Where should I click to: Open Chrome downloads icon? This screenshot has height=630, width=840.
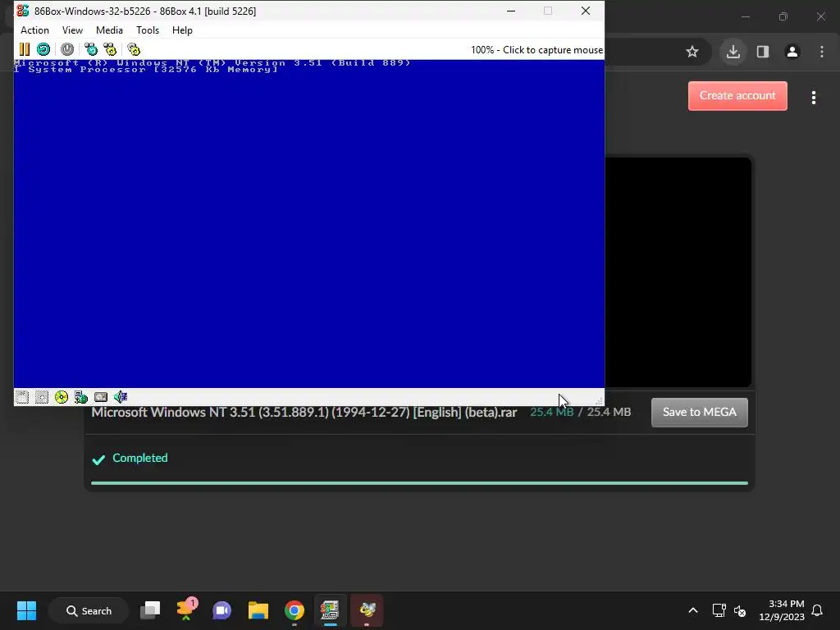point(733,52)
